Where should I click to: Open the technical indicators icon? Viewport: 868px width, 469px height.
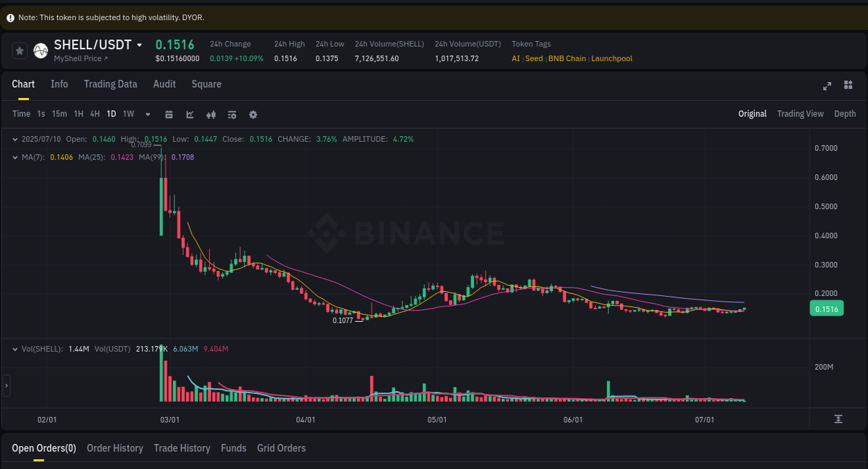231,114
